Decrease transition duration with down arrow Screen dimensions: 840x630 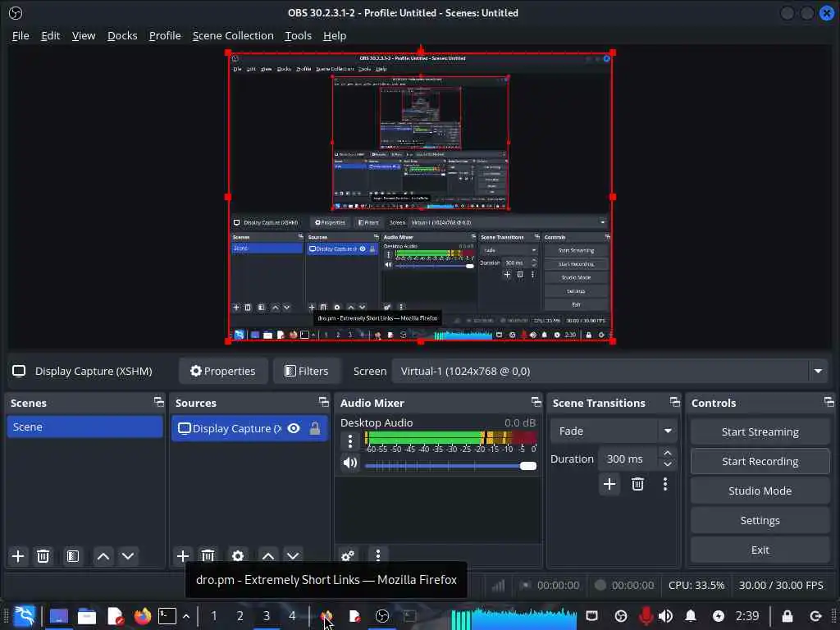(668, 464)
